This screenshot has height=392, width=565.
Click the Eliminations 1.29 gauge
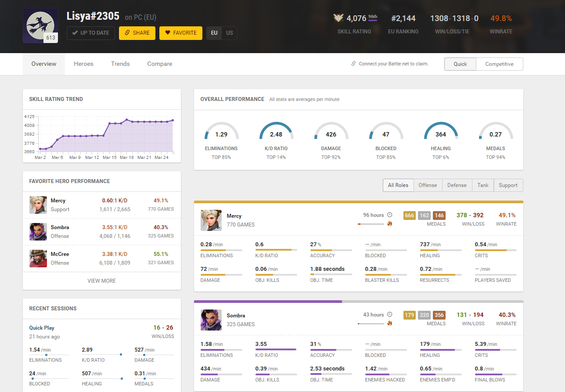pos(222,132)
